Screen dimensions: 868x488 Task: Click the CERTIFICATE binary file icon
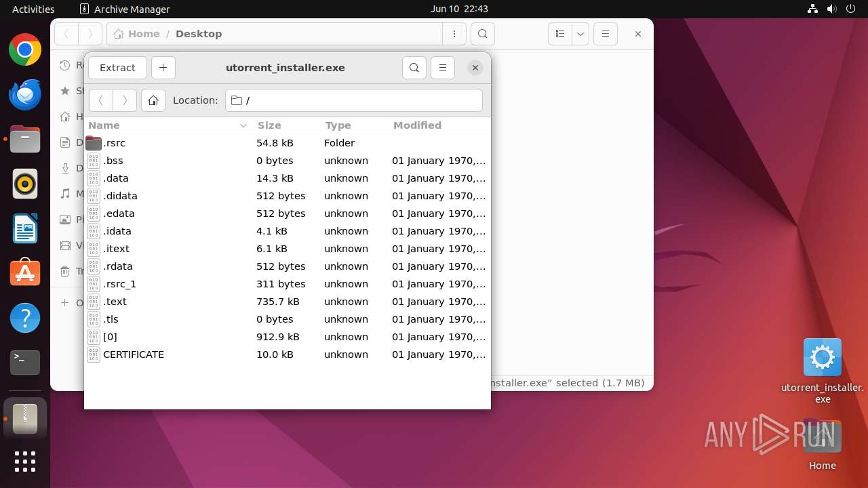pyautogui.click(x=94, y=354)
